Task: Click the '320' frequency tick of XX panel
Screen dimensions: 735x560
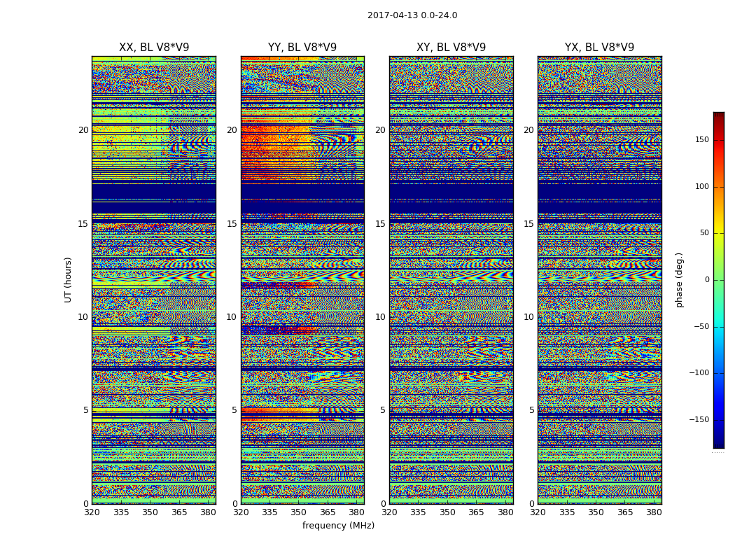Action: pyautogui.click(x=92, y=512)
